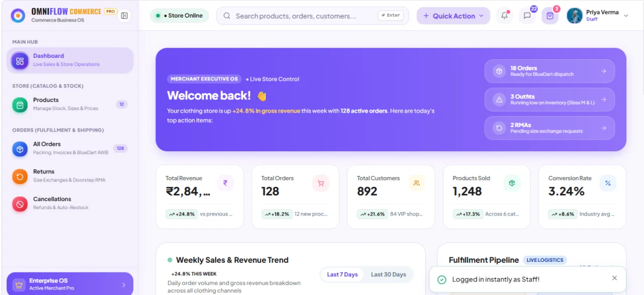This screenshot has width=644, height=295.
Task: Open the notifications bell
Action: coord(505,16)
